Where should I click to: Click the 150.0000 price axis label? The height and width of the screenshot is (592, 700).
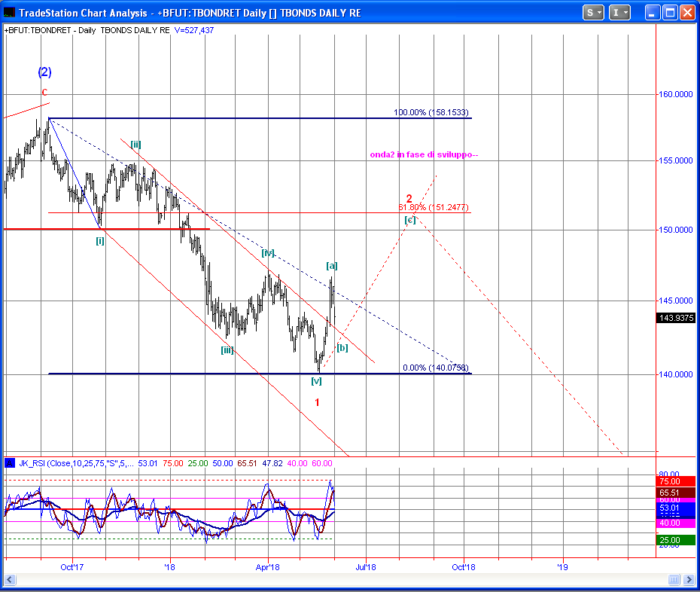(x=677, y=230)
